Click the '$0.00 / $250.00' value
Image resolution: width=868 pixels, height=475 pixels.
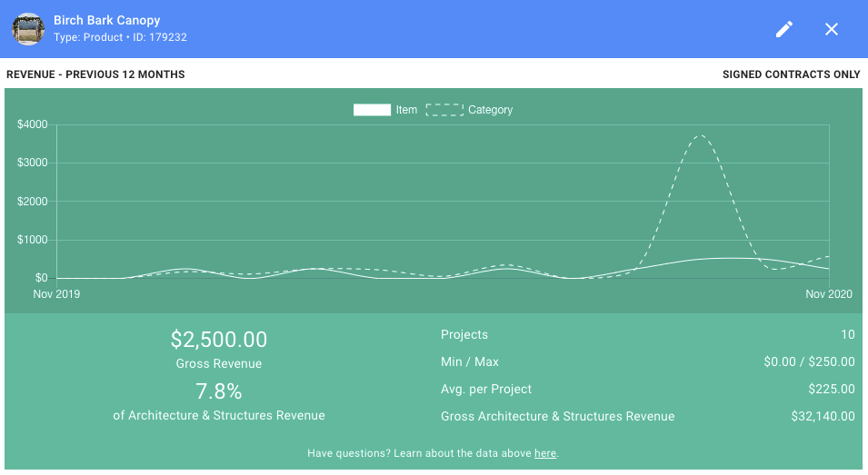pos(809,361)
